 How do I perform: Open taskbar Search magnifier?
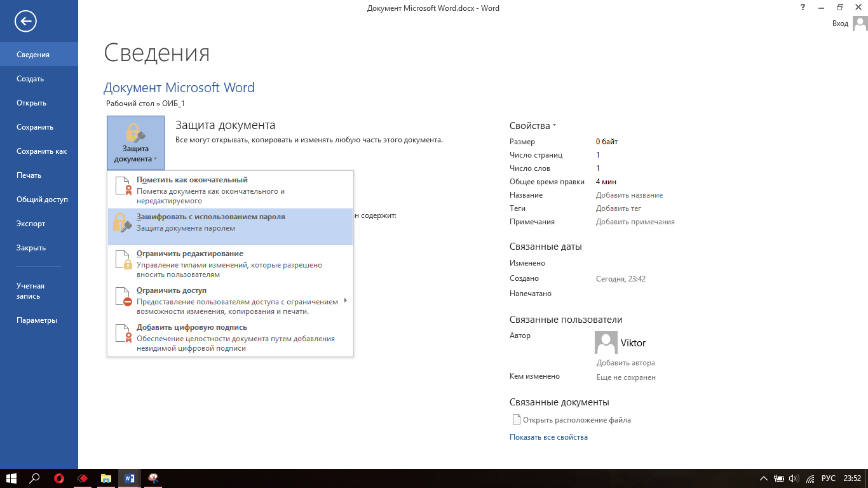tap(35, 478)
